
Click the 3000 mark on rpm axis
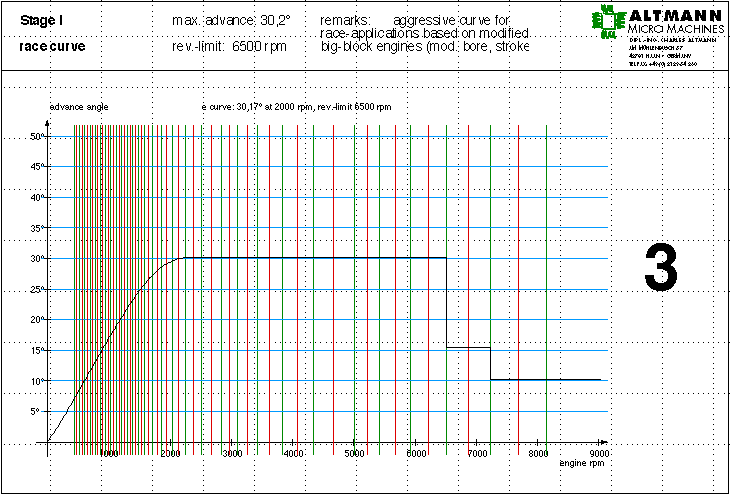click(x=232, y=454)
